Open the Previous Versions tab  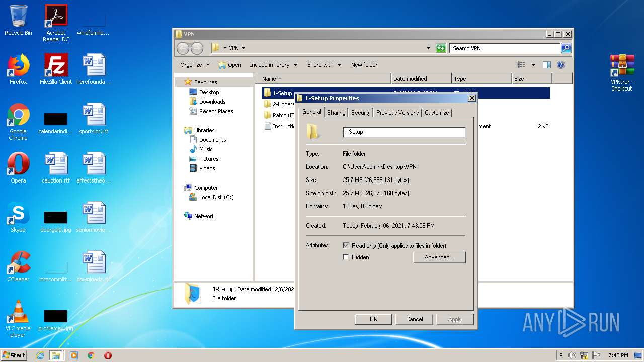[x=397, y=113]
